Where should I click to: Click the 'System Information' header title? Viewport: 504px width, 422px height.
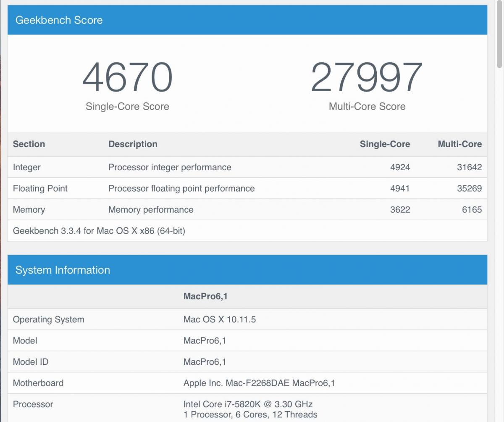[63, 270]
